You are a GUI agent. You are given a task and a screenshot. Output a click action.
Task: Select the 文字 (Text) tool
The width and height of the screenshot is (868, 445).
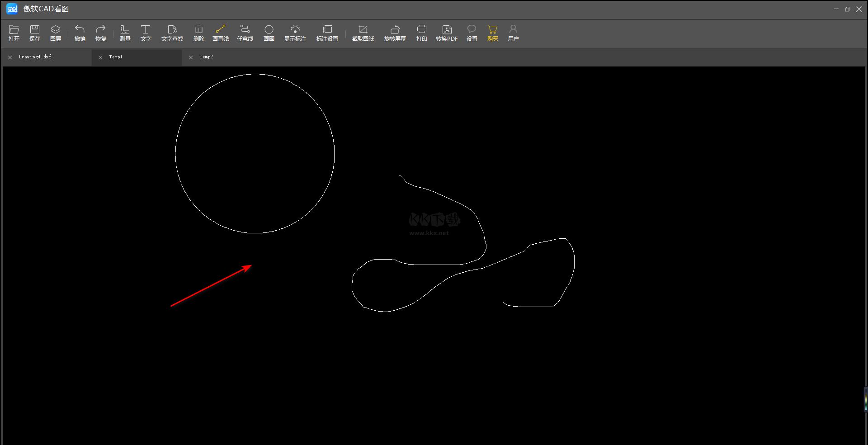point(146,33)
